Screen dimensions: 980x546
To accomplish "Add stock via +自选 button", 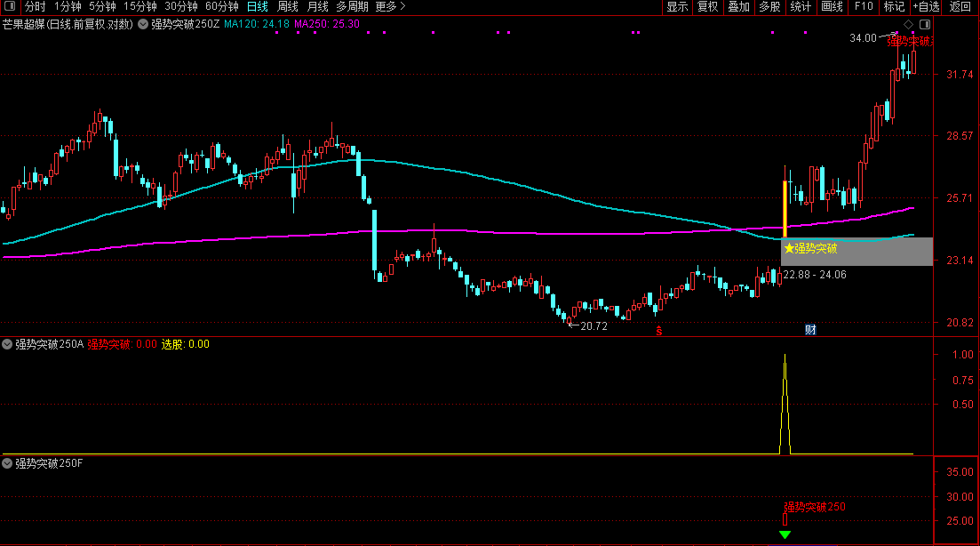I will (x=927, y=7).
